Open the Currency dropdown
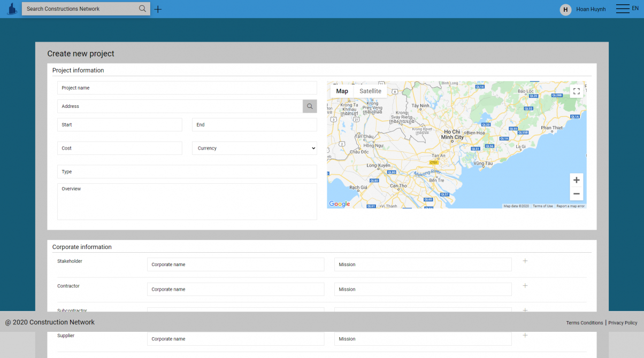Screen dimensions: 644x358 (255, 148)
